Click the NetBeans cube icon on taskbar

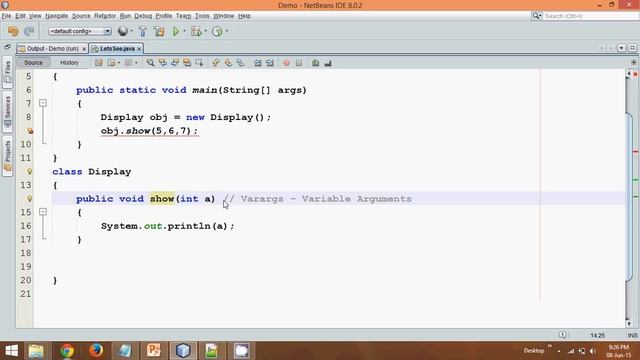pyautogui.click(x=183, y=351)
